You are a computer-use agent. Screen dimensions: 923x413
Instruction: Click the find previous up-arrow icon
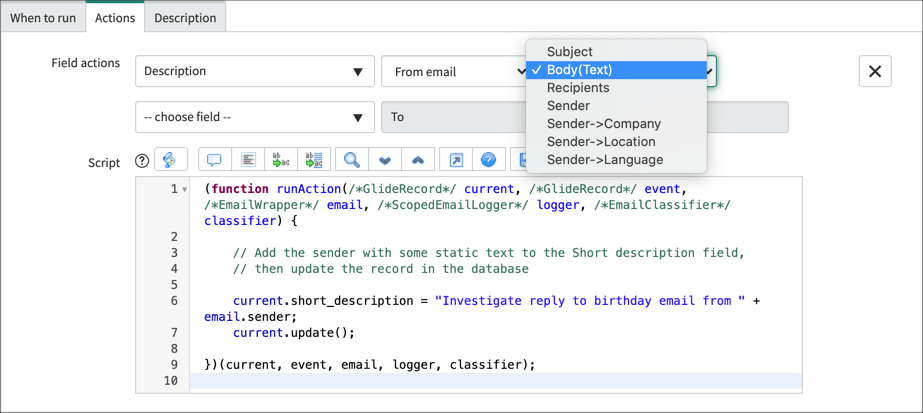[x=418, y=160]
